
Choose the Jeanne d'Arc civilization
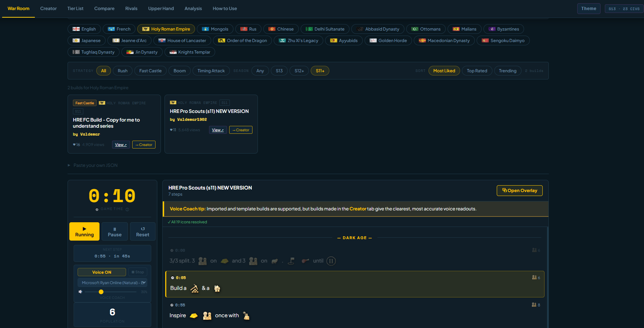click(129, 41)
